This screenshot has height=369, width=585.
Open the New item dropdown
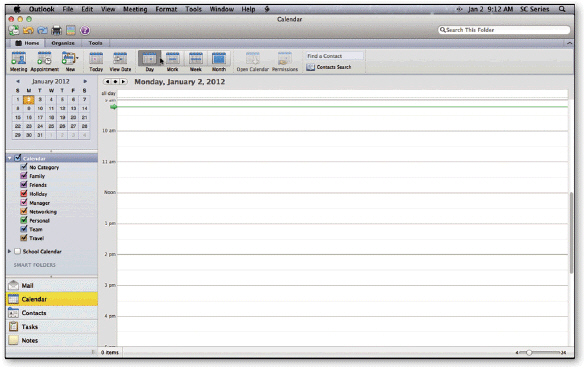tap(70, 62)
